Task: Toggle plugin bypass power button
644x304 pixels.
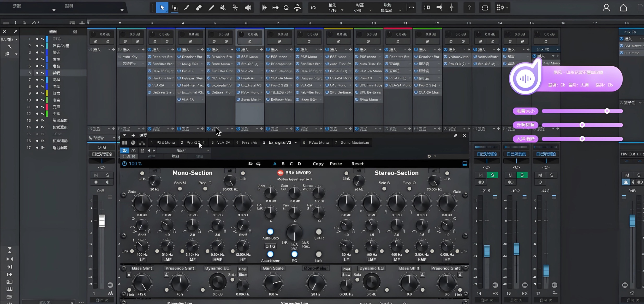Action: 124,150
